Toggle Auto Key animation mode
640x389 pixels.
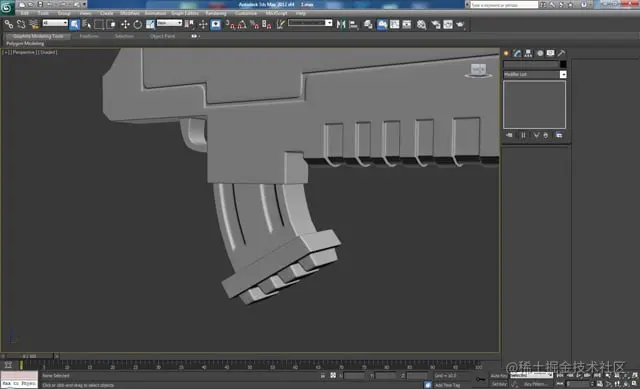[x=498, y=376]
